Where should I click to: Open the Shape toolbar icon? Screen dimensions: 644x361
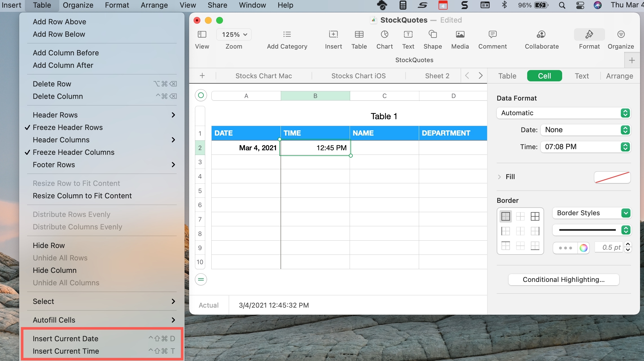(x=433, y=34)
